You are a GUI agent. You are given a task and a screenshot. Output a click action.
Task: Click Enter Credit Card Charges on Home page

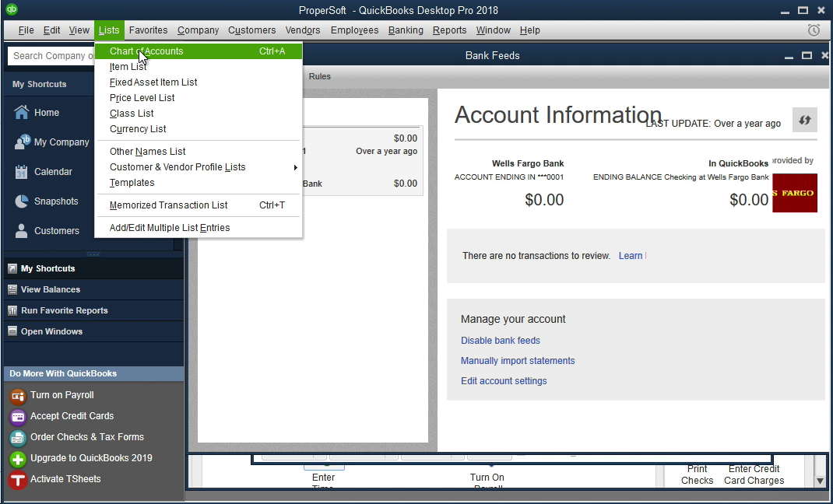tap(754, 474)
